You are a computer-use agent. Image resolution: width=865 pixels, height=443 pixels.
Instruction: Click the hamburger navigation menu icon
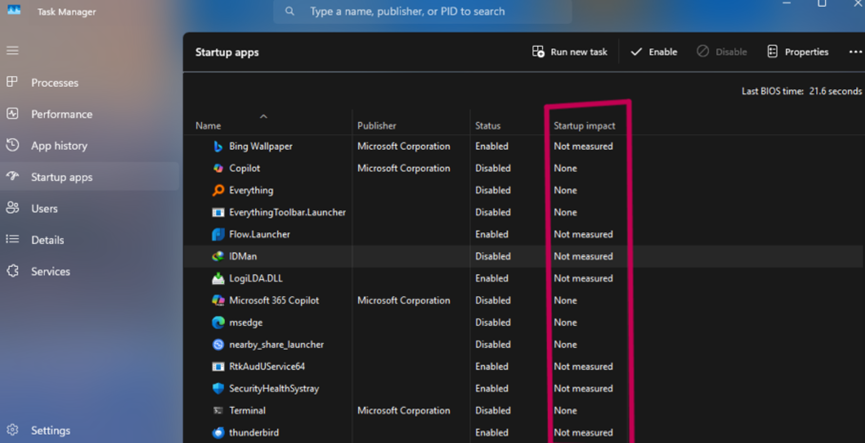coord(13,50)
